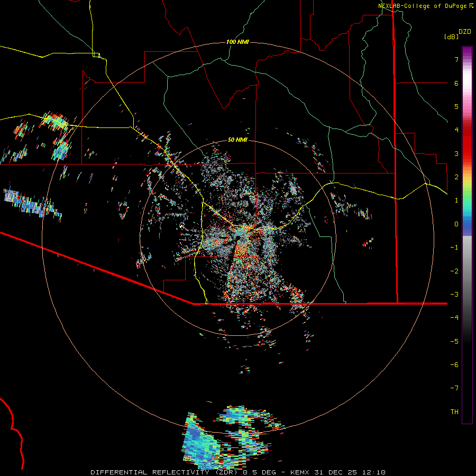Click the -5 value on the color scale
This screenshot has width=476, height=476.
(454, 342)
